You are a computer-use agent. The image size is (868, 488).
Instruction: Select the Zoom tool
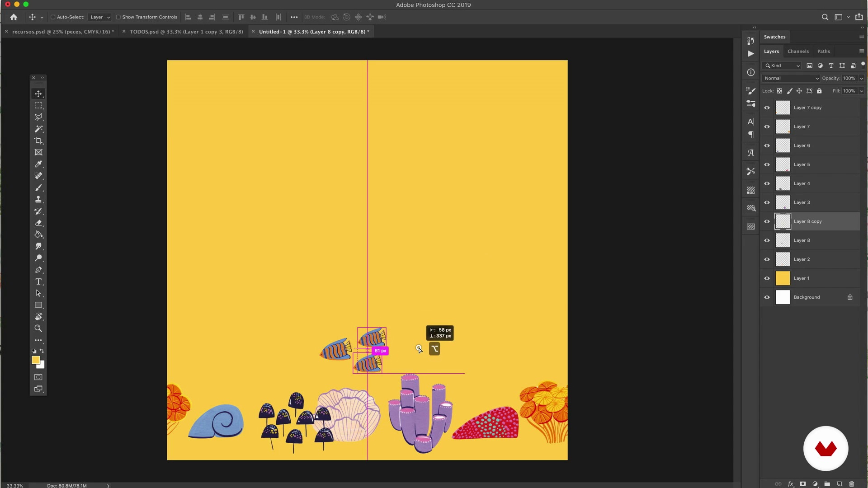tap(38, 328)
